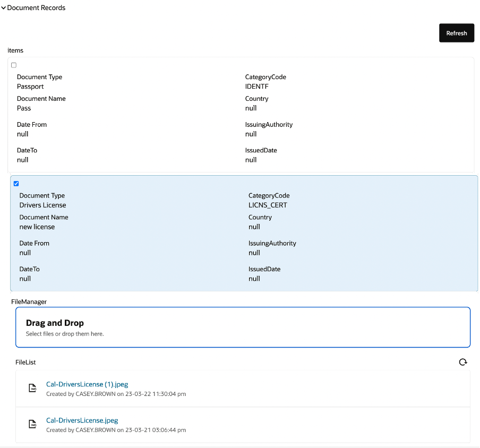Click the image file icon beside Cal-DriversLicense (1).jpeg

click(x=32, y=388)
